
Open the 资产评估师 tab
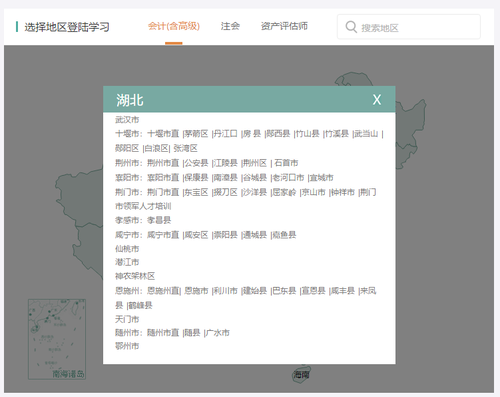coord(284,26)
